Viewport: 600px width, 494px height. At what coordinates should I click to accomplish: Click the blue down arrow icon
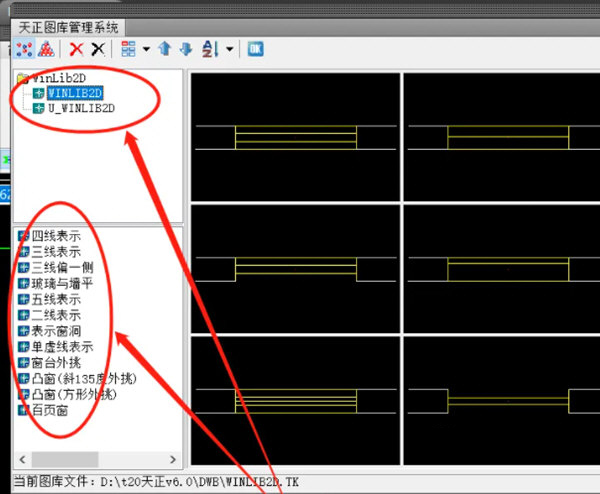point(186,49)
